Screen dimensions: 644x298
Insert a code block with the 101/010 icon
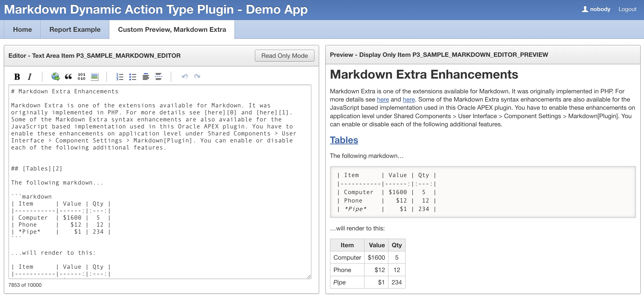(x=82, y=76)
